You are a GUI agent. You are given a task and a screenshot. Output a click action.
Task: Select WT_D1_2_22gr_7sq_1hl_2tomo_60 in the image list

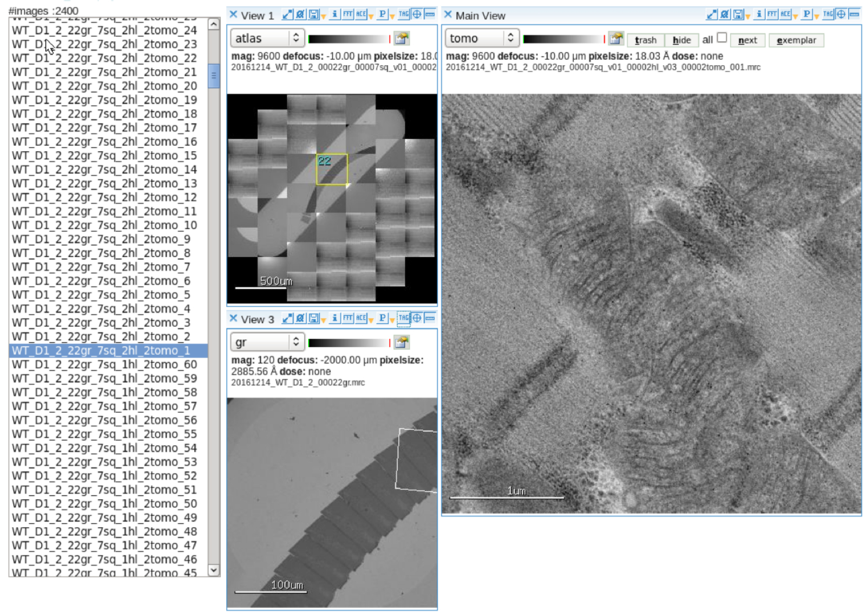pos(105,364)
